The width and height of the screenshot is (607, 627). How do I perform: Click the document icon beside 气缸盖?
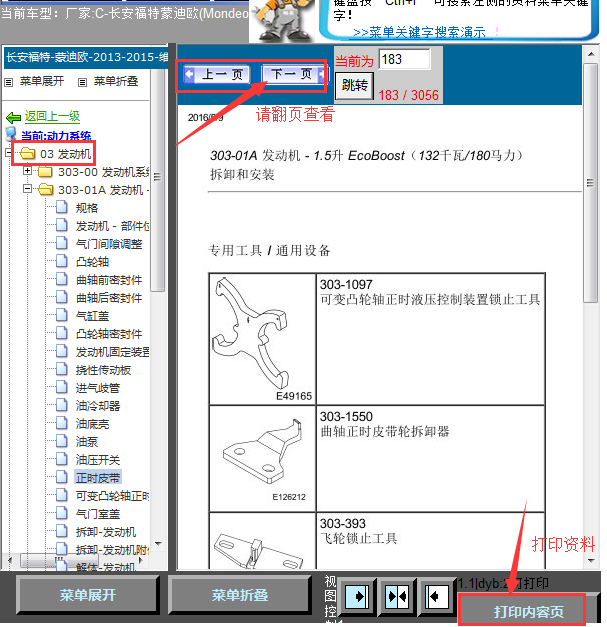pos(62,315)
